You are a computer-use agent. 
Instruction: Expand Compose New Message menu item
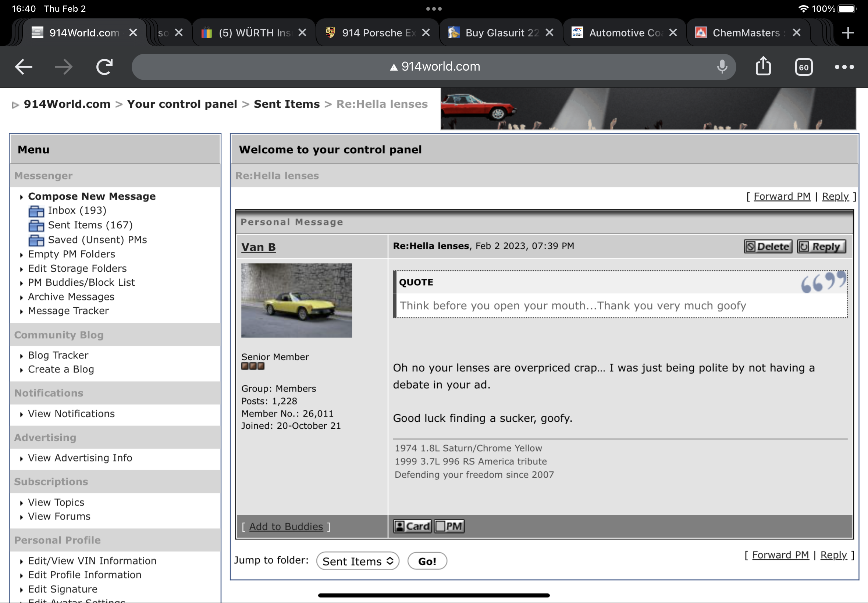click(92, 196)
